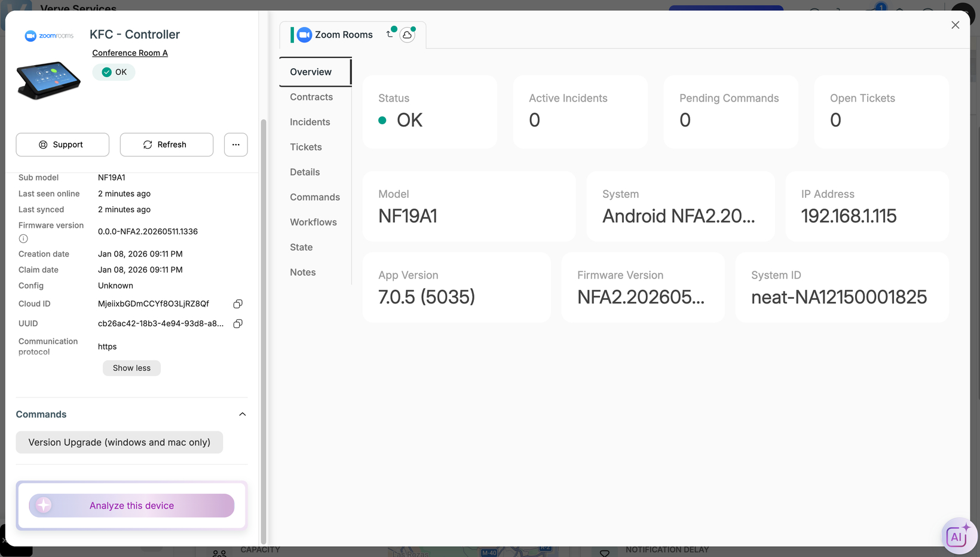
Task: Click the Claim date value
Action: pos(140,270)
